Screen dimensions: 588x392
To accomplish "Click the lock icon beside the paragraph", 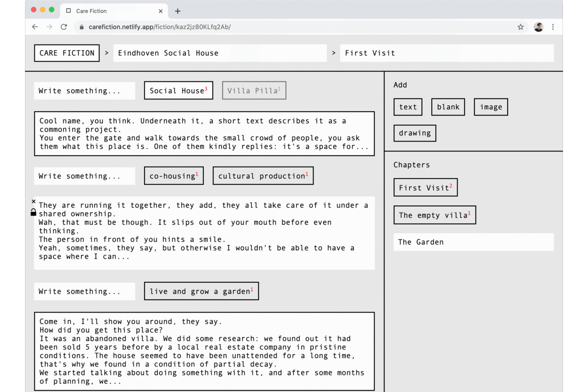I will [x=33, y=212].
